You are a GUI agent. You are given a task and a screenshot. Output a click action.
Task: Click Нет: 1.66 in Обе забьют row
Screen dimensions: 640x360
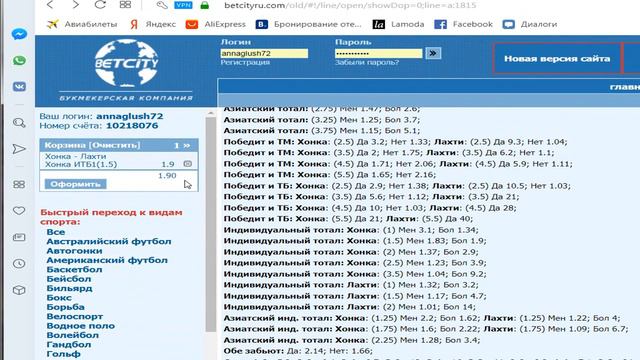click(x=349, y=351)
